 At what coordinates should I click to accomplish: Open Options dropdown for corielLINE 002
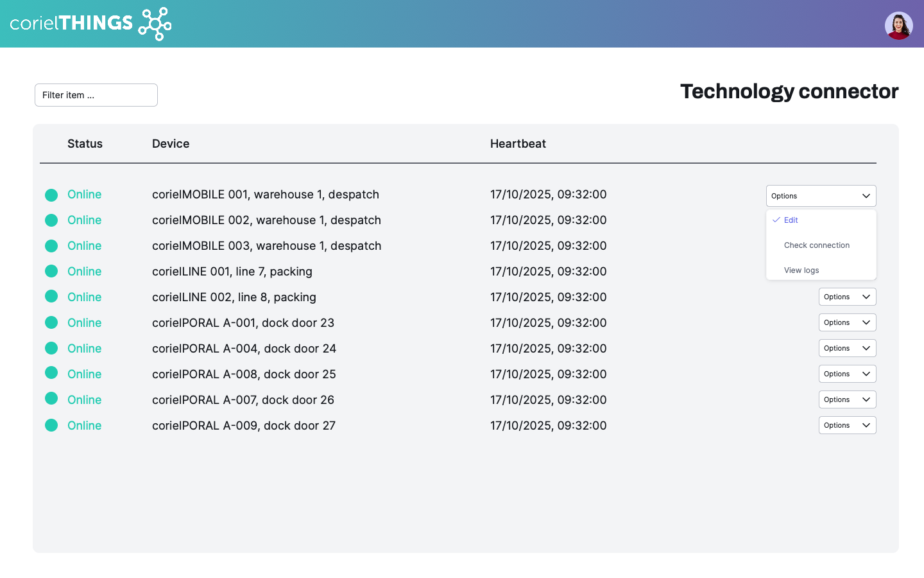pyautogui.click(x=847, y=297)
